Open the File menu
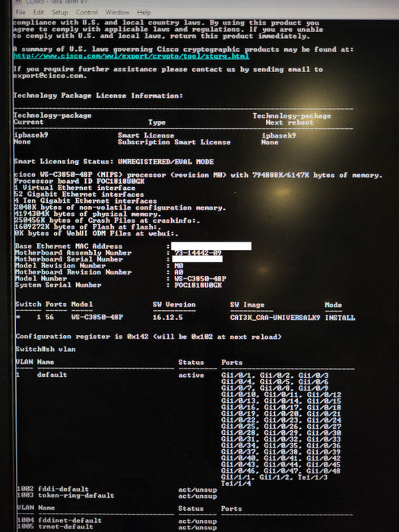 (x=21, y=12)
